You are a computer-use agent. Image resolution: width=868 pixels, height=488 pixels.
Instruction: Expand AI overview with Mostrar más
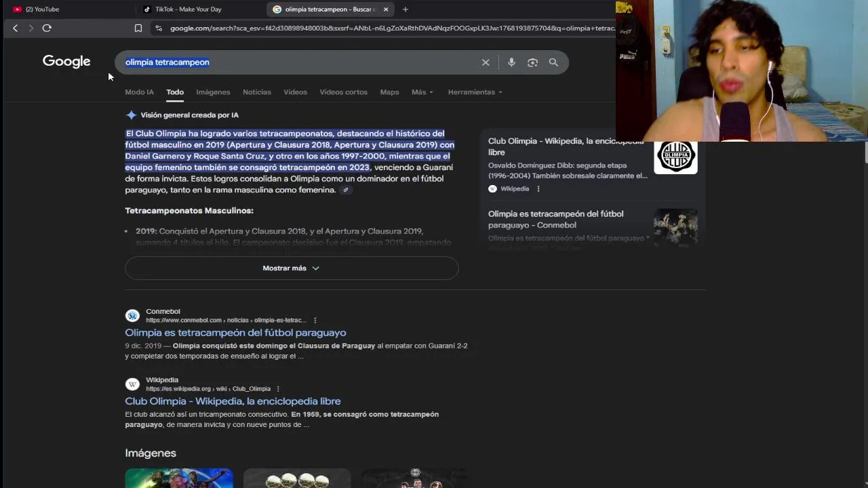(292, 268)
